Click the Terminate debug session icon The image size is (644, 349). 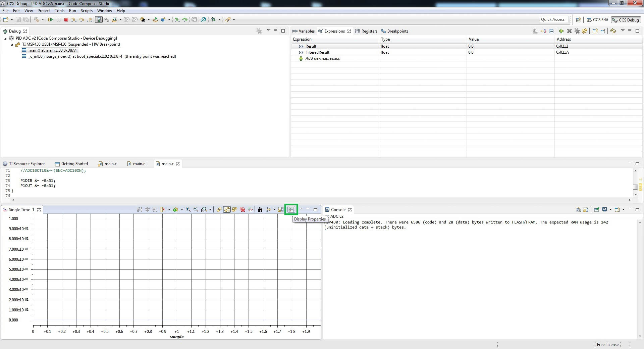tap(66, 19)
